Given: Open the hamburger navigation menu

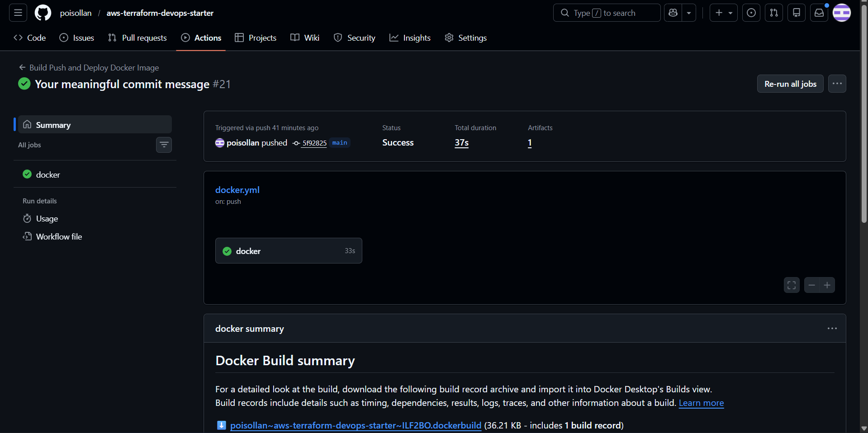Looking at the screenshot, I should [17, 13].
